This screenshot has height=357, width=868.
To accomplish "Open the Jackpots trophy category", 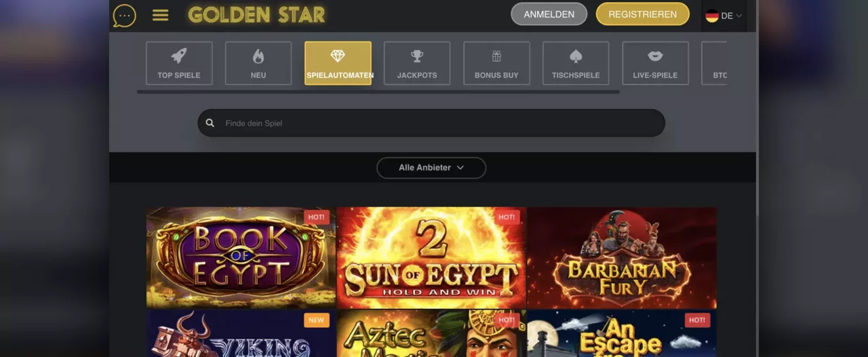I will 417,63.
